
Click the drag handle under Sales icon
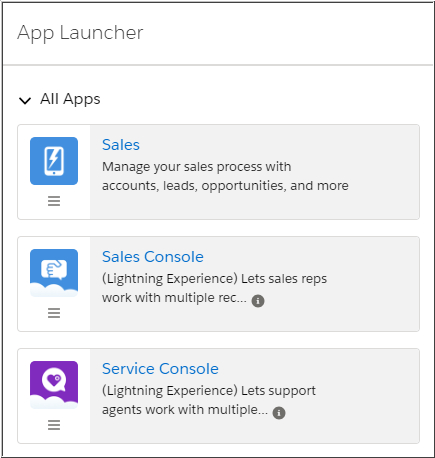pyautogui.click(x=54, y=201)
